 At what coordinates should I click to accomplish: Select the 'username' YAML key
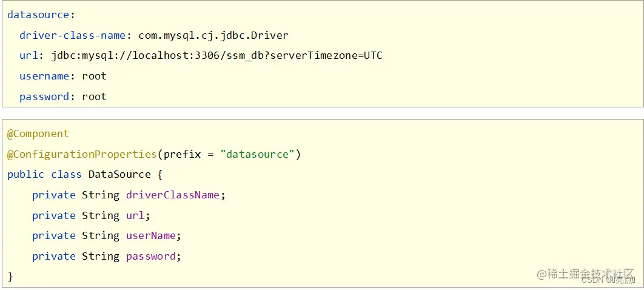(44, 76)
